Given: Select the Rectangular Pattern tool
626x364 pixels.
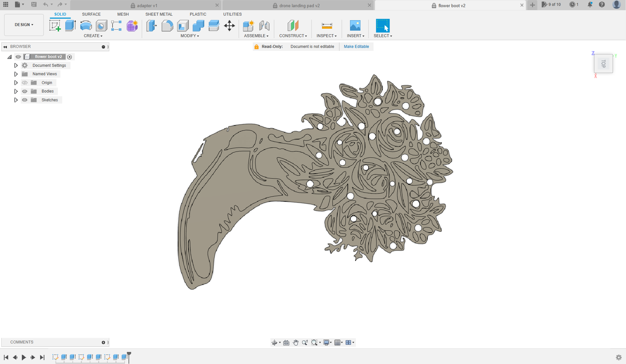Looking at the screenshot, I should point(116,25).
